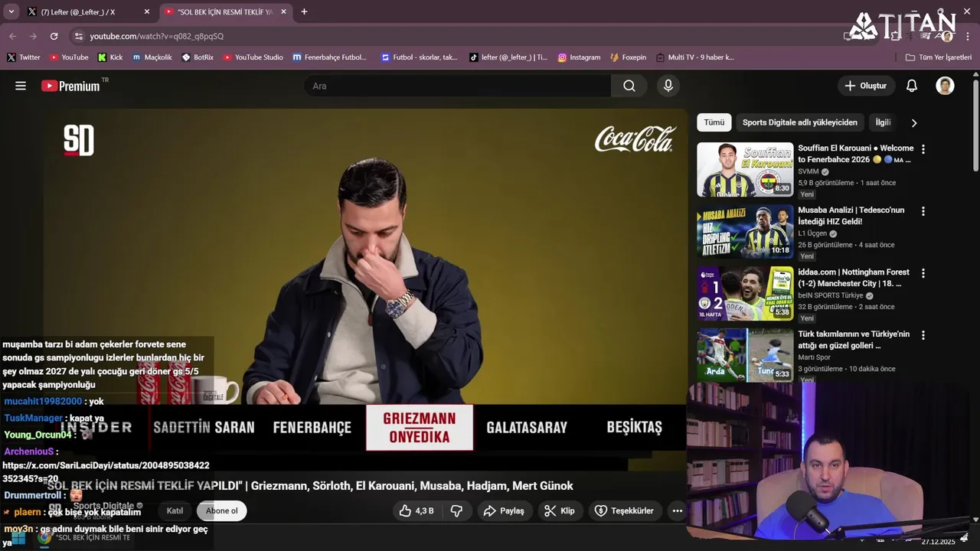Open the Musaba Analizi Tedesco'nun video title
The height and width of the screenshot is (551, 980).
(851, 216)
